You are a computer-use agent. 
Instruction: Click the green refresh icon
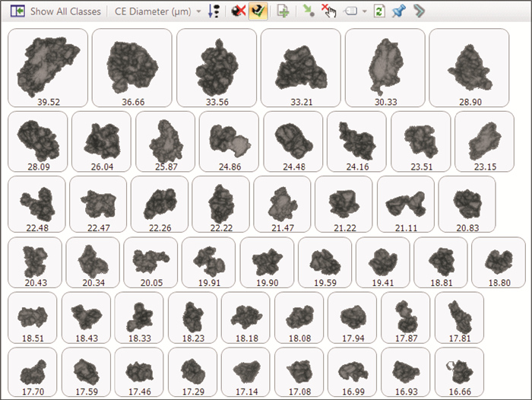pyautogui.click(x=378, y=11)
